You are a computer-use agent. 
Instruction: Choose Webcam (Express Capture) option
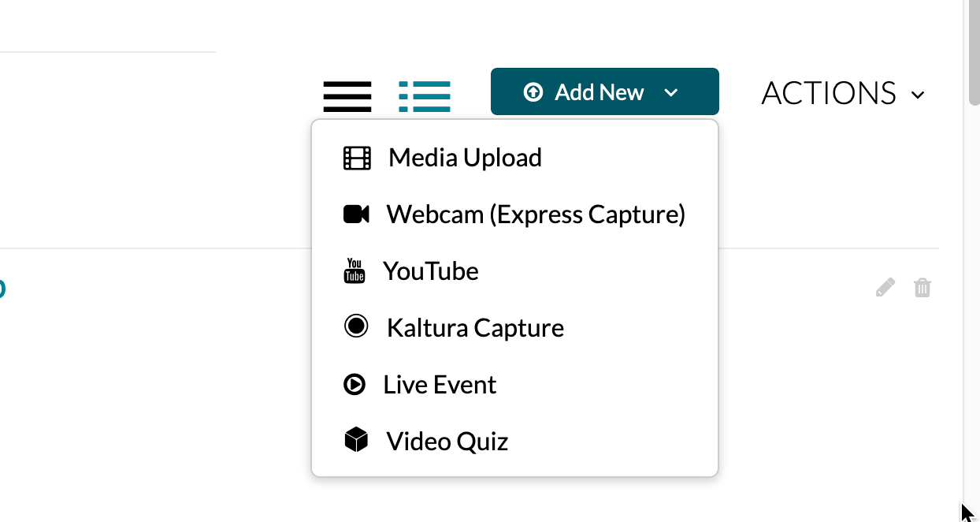pyautogui.click(x=536, y=214)
